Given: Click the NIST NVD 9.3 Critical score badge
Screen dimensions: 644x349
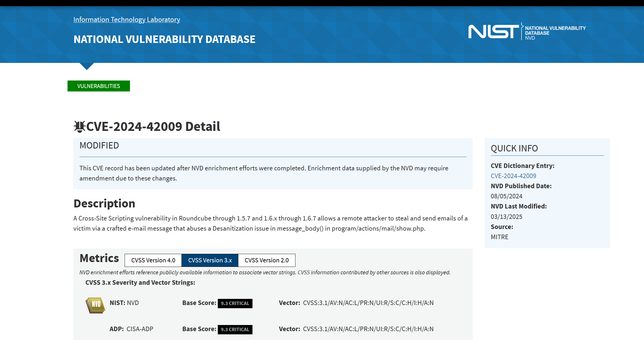Looking at the screenshot, I should tap(235, 303).
